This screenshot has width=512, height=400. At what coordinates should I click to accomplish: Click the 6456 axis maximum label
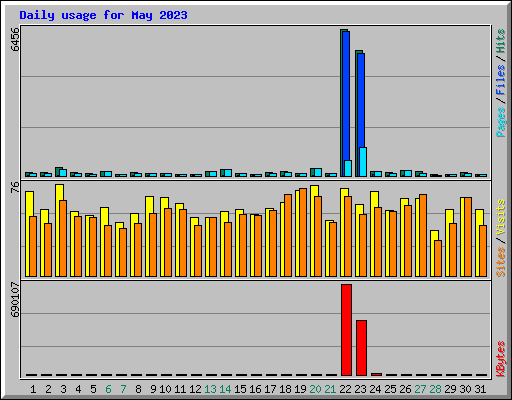point(15,39)
